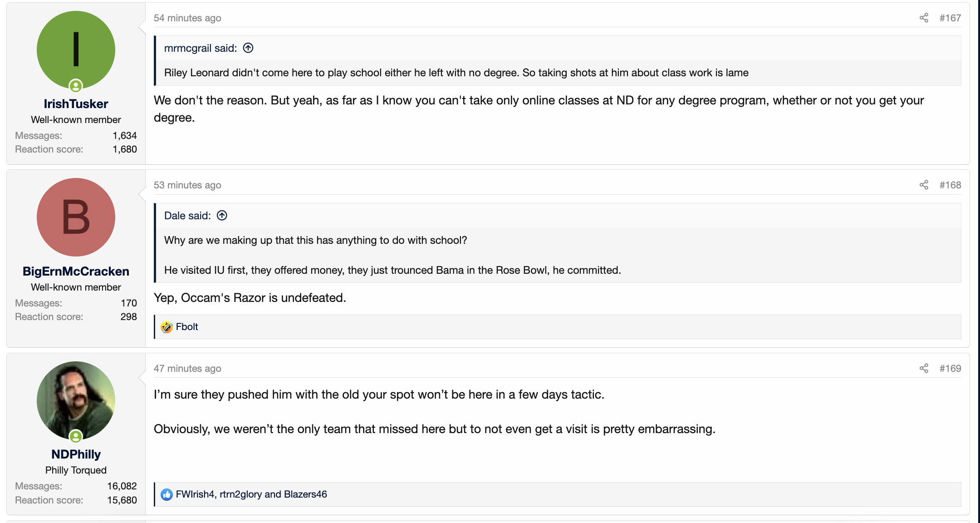Open BigErnMcCracken's red avatar
980x523 pixels.
click(x=76, y=217)
